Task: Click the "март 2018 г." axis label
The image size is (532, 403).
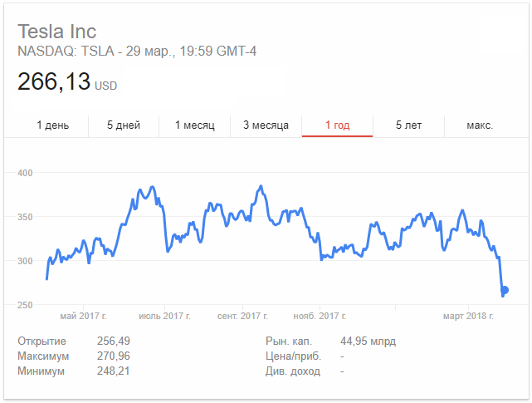Action: pos(468,317)
